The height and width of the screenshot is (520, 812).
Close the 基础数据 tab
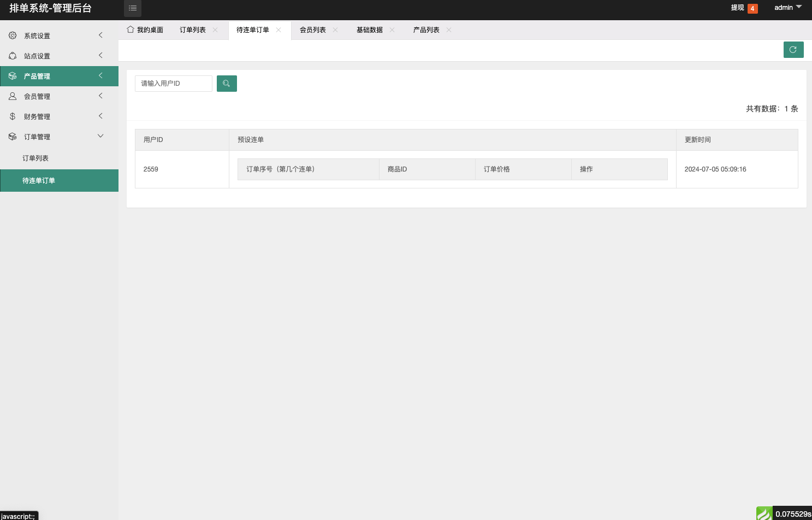[392, 30]
